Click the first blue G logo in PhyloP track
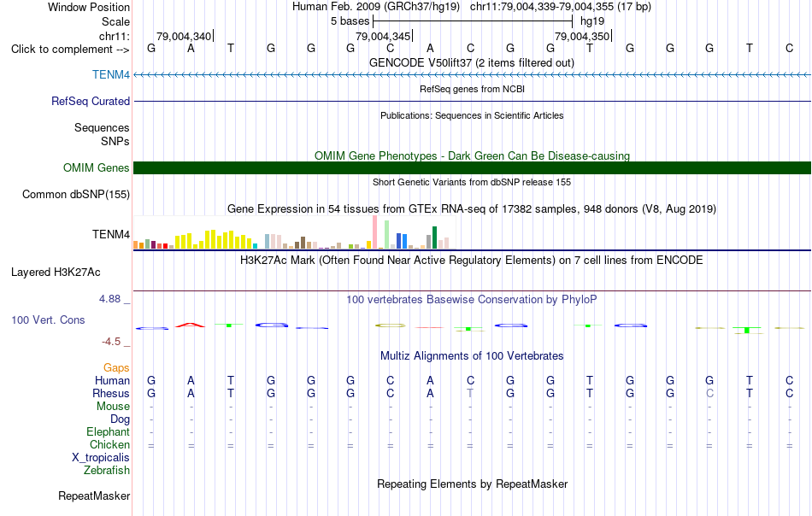 click(x=152, y=328)
